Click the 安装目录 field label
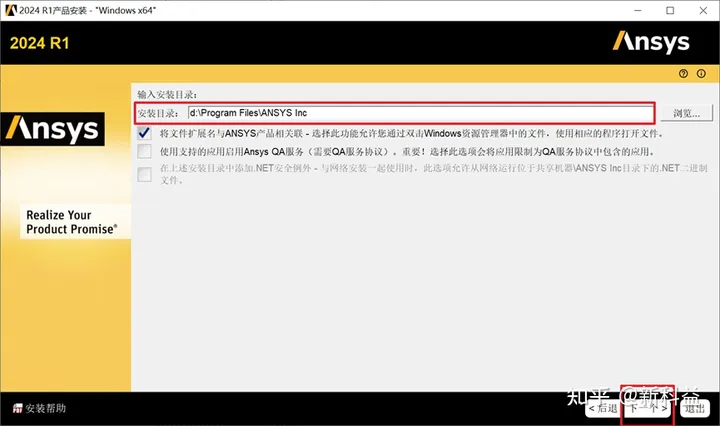The image size is (720, 426). tap(158, 113)
